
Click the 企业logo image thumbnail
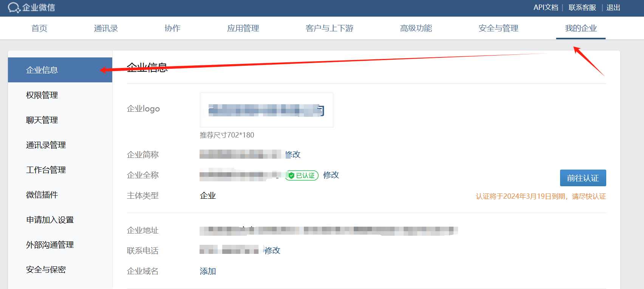coord(266,110)
